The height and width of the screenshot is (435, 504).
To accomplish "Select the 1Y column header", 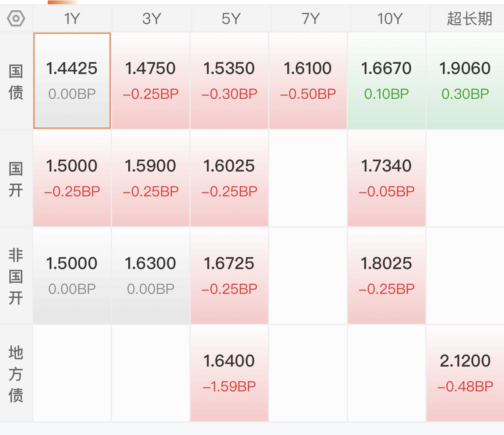I will tap(72, 18).
